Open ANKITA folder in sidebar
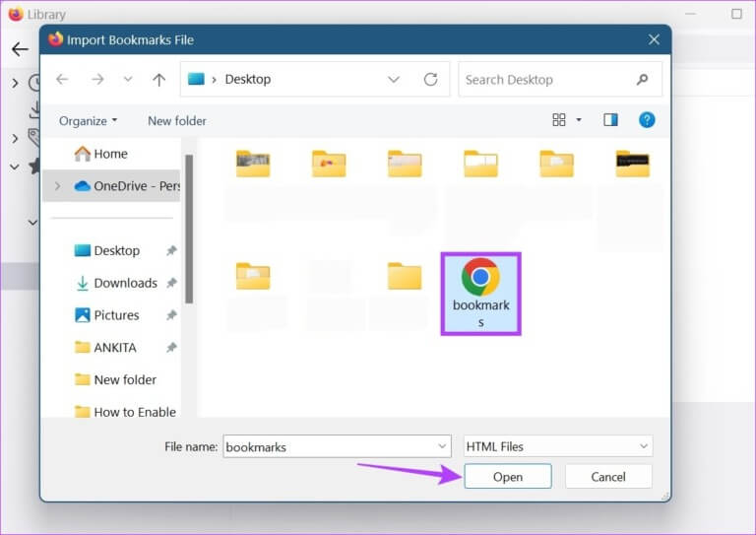Screen dimensions: 756x535 (106, 348)
